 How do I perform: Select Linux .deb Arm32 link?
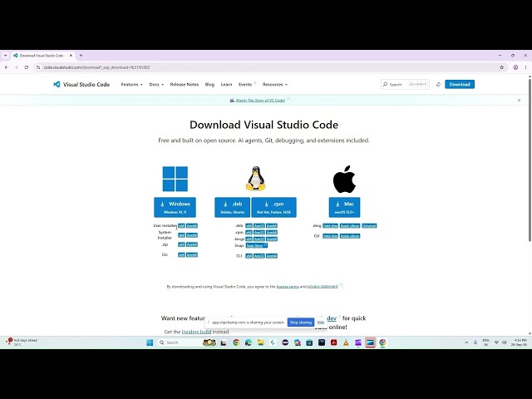(x=259, y=225)
